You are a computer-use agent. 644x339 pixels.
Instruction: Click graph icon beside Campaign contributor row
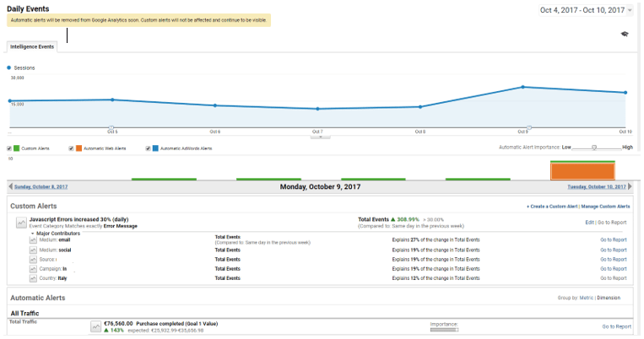(34, 269)
